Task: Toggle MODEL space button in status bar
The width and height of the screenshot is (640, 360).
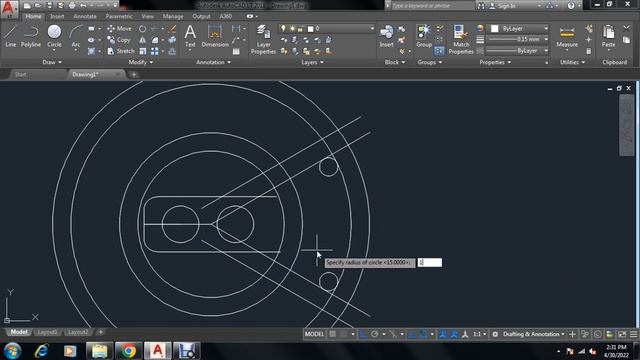Action: [314, 334]
